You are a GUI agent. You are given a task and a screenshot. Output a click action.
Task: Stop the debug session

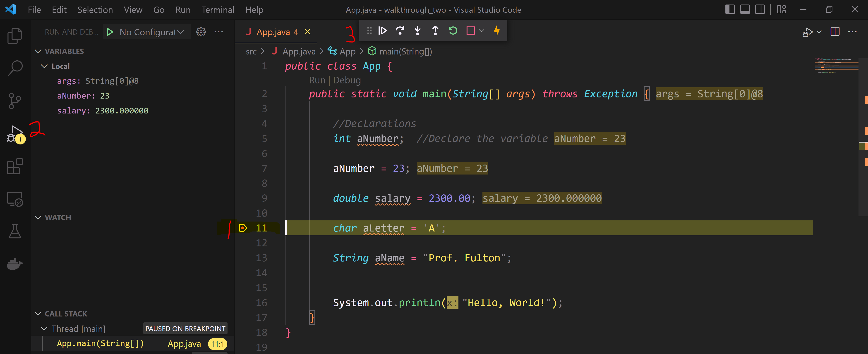(x=471, y=31)
